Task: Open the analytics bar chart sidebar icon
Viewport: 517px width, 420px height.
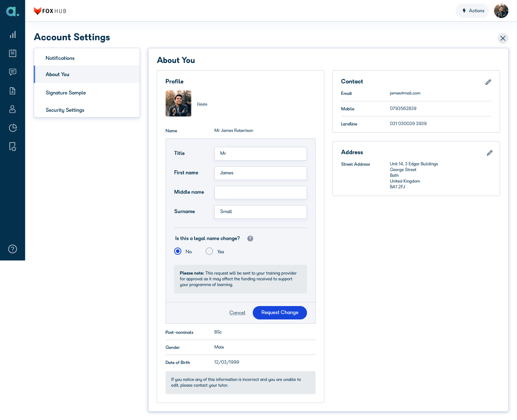Action: (13, 35)
